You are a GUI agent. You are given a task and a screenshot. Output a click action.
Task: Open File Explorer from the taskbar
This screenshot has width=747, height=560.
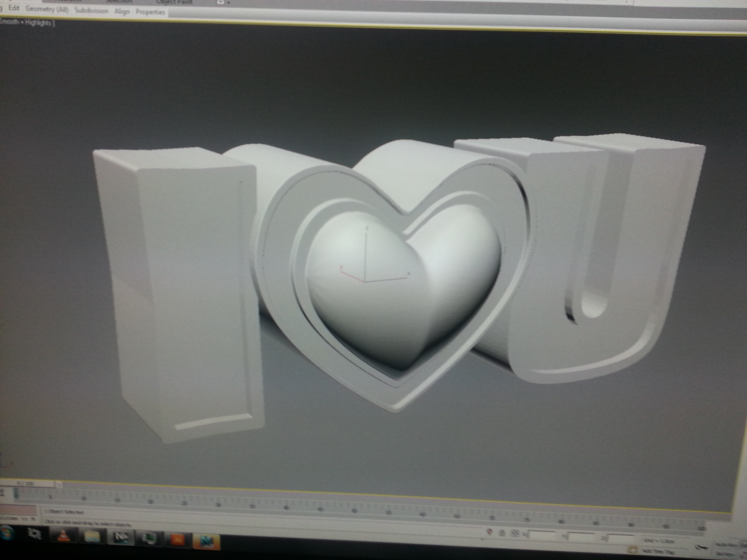tap(92, 536)
